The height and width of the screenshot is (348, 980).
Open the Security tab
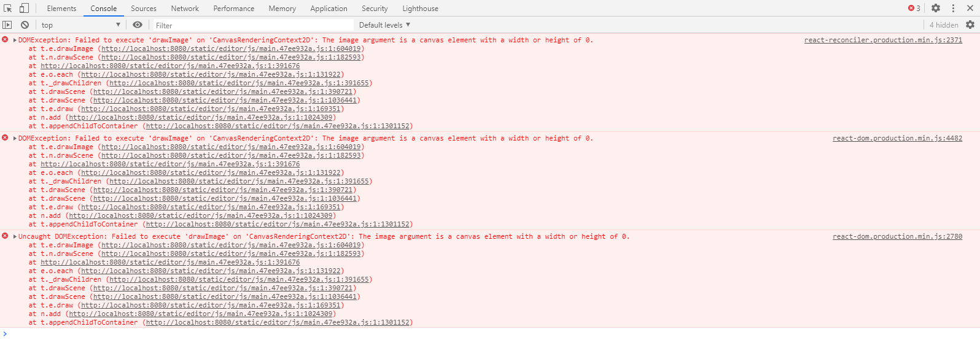point(375,8)
